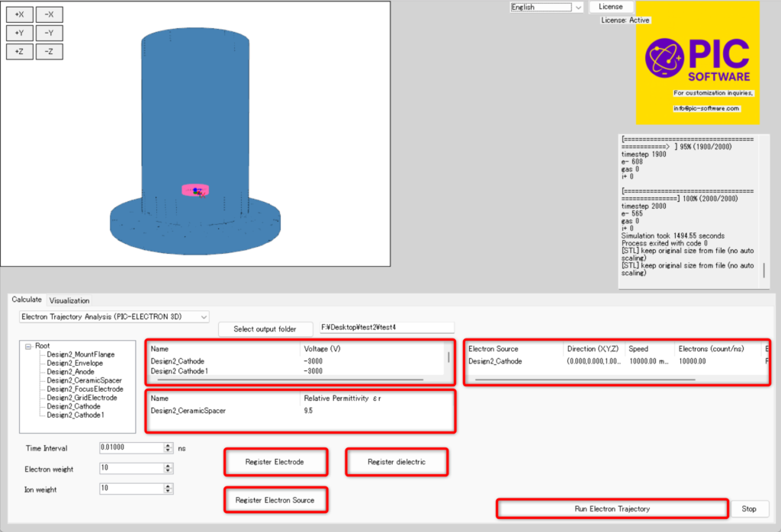The width and height of the screenshot is (781, 532).
Task: Click Register dielectric button
Action: coord(396,462)
